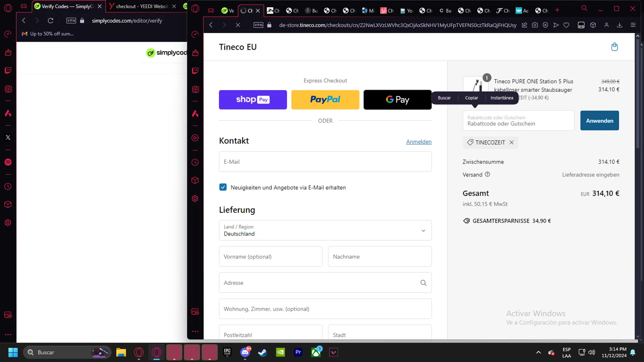Focus the Stadt input field
Viewport: 644px width, 362px height.
[380, 332]
